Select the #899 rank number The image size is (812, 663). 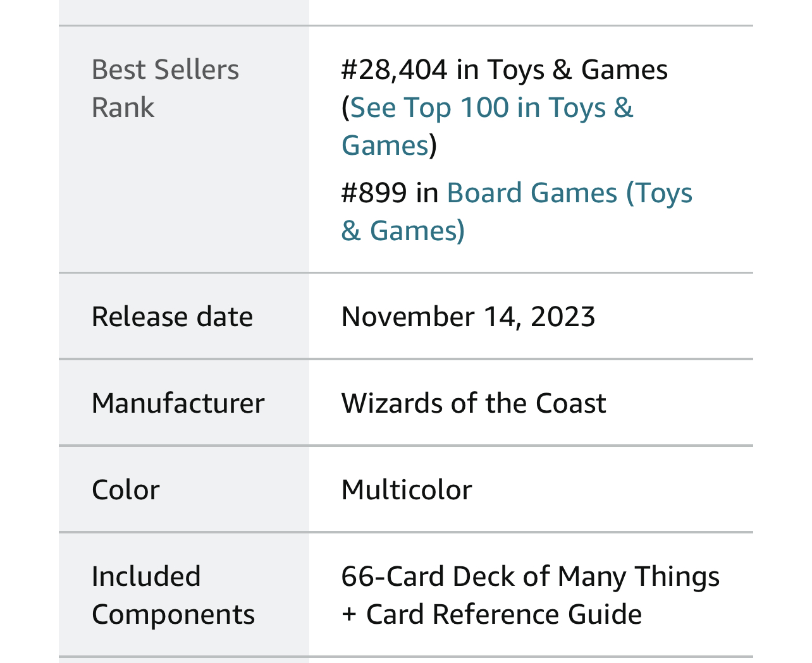click(x=374, y=193)
